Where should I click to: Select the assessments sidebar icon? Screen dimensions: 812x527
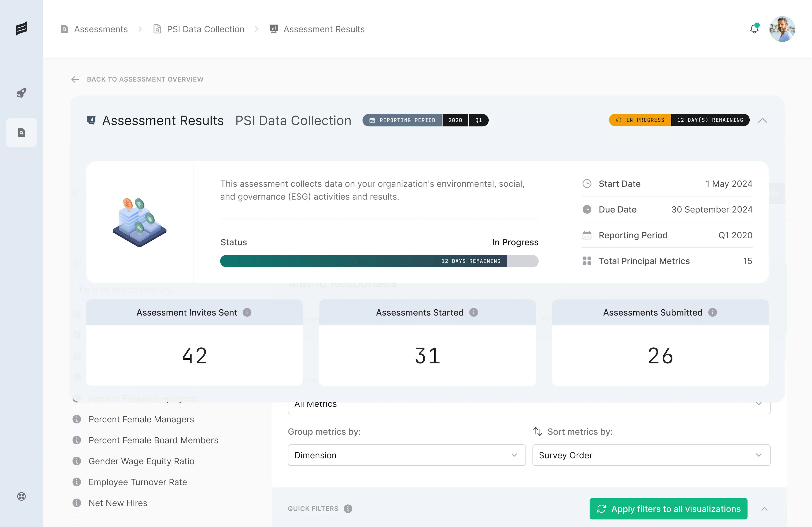22,133
